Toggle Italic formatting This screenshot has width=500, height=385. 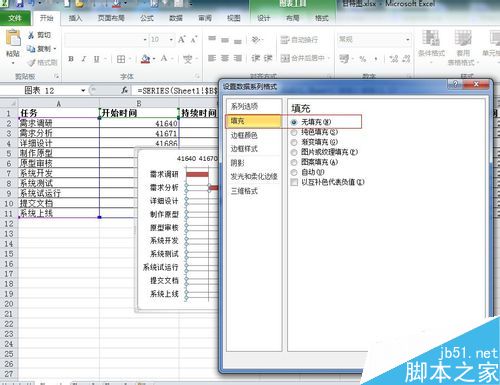pyautogui.click(x=83, y=59)
